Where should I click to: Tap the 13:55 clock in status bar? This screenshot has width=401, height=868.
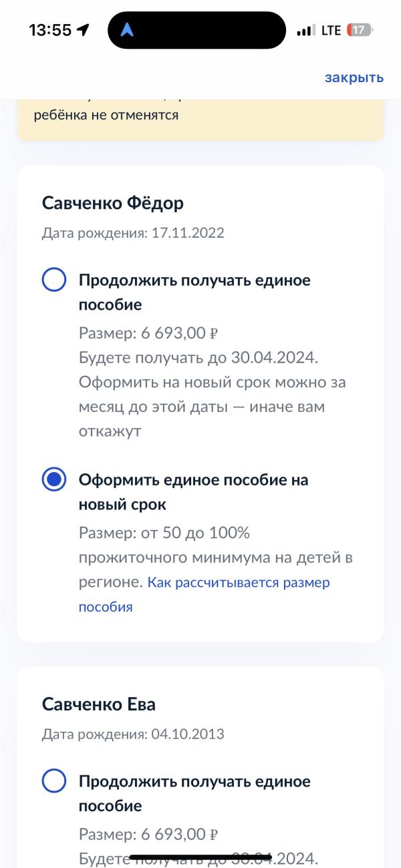pos(50,30)
